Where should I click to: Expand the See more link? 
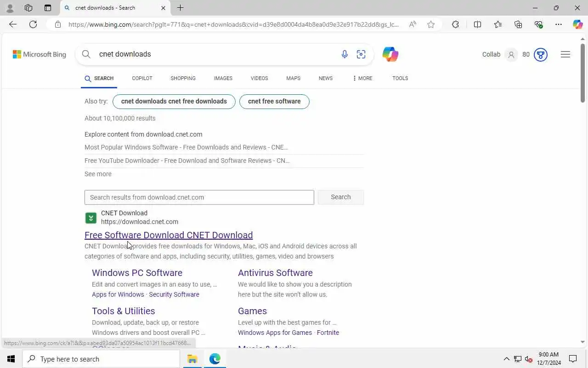pos(98,174)
